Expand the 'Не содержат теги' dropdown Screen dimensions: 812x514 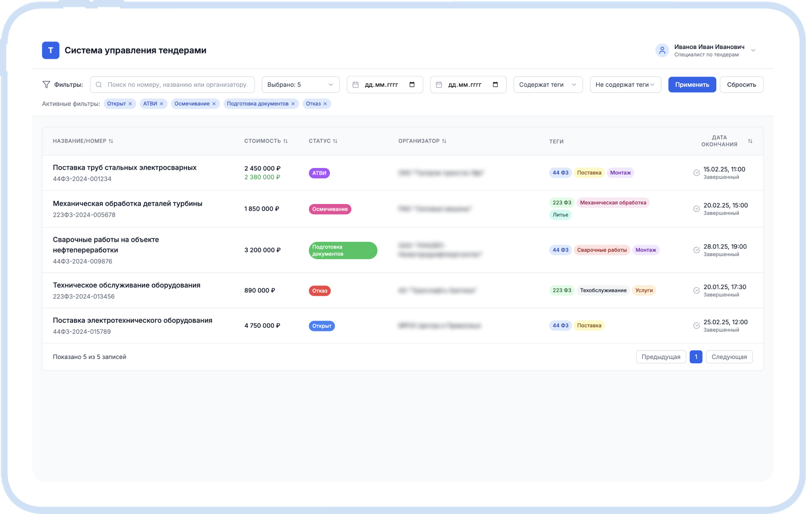[x=625, y=85]
